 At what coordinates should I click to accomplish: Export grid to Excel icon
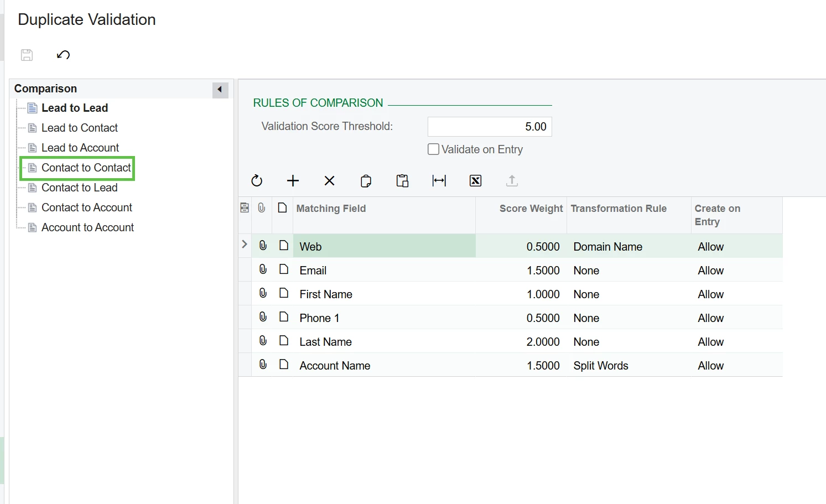[475, 181]
